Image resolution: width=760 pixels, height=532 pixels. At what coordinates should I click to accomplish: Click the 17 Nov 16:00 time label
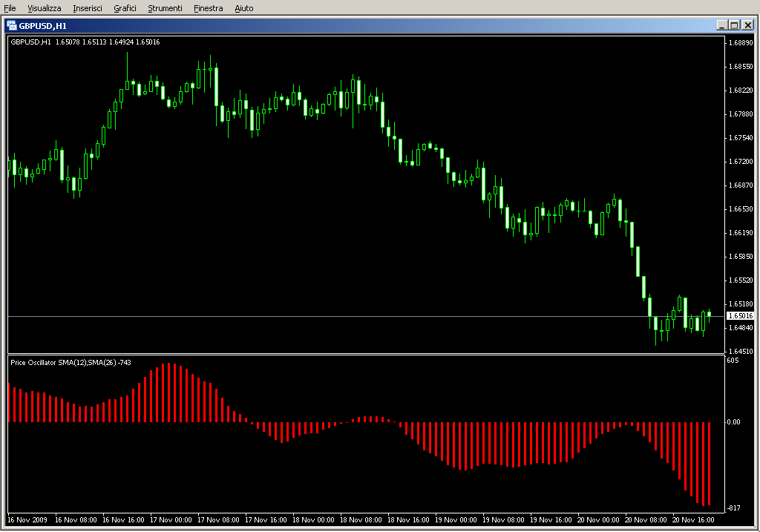tap(266, 520)
